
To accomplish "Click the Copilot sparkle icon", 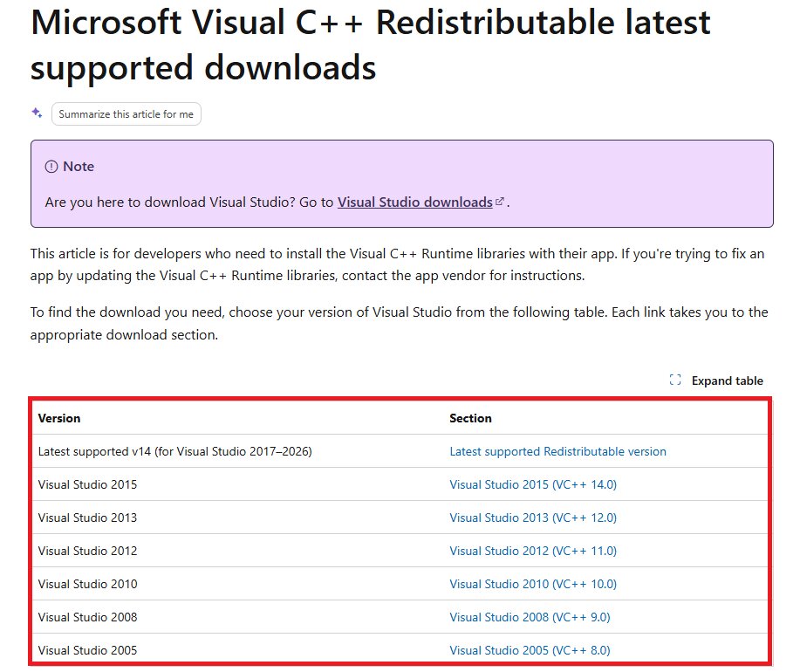I will pos(36,113).
